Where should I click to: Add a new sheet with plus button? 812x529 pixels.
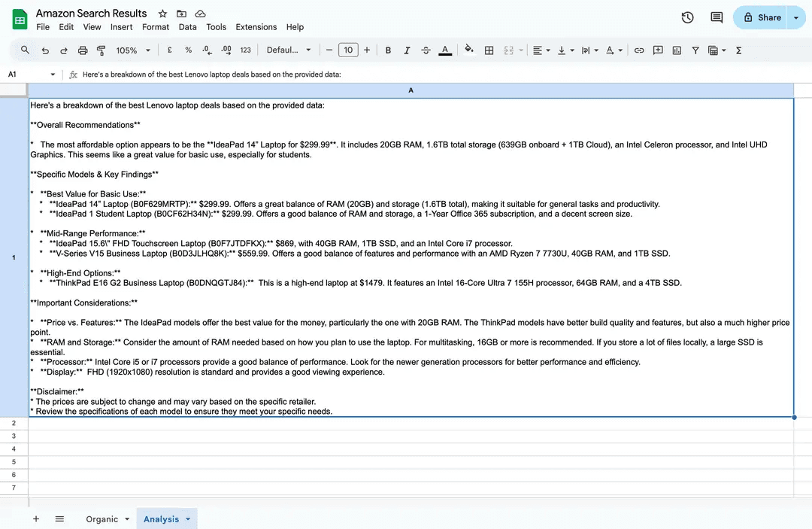(35, 519)
